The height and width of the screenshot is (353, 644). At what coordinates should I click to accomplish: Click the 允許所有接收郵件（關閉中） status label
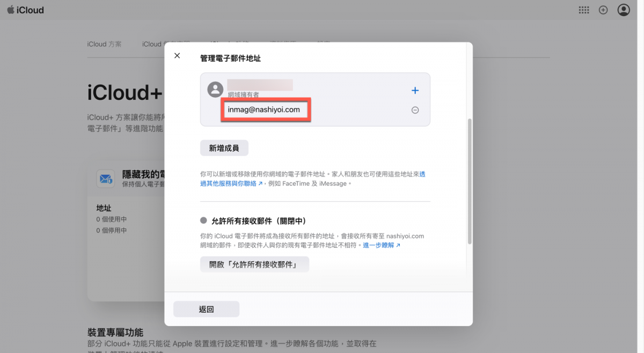[x=259, y=220]
